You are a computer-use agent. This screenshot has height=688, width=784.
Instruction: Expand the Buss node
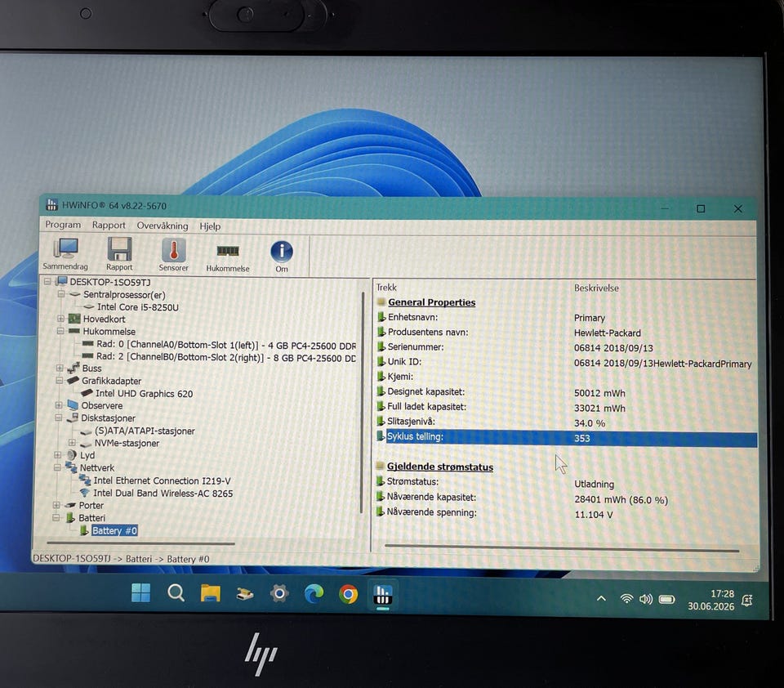(x=60, y=369)
